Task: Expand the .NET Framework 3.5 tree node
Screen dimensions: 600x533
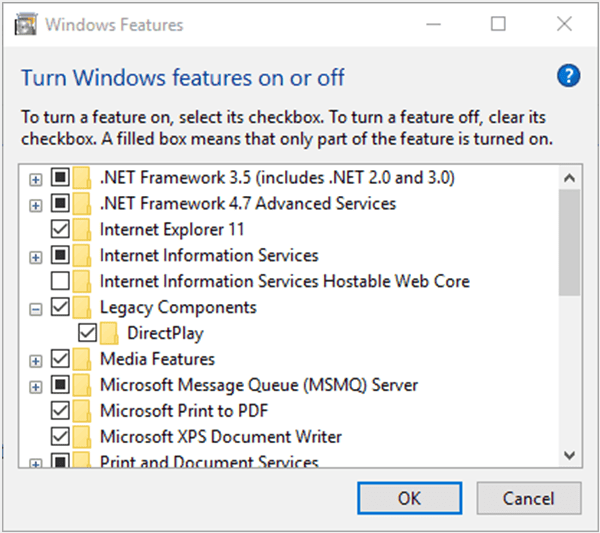Action: pyautogui.click(x=36, y=178)
